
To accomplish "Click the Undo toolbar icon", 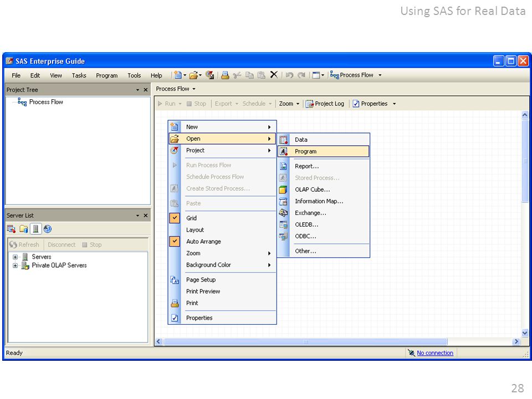I will click(x=289, y=75).
